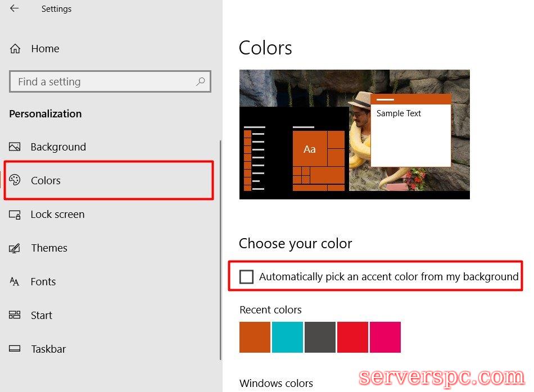The image size is (534, 392).
Task: Click the Themes brush icon
Action: click(15, 248)
